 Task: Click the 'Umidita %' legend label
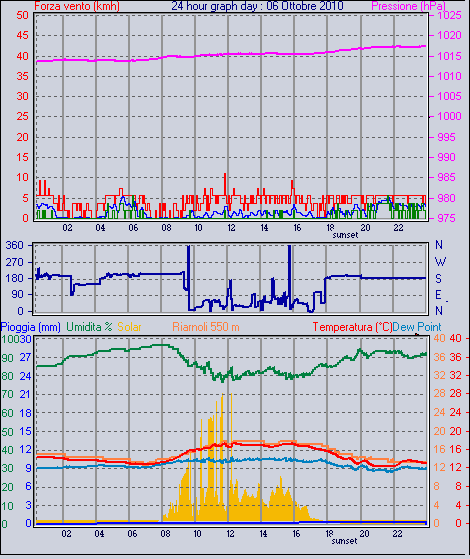(89, 327)
